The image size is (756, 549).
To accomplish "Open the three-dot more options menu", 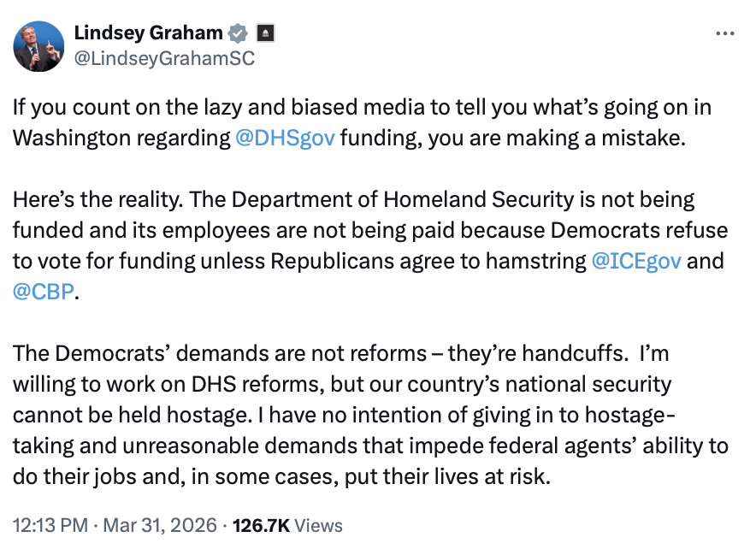I will [724, 33].
